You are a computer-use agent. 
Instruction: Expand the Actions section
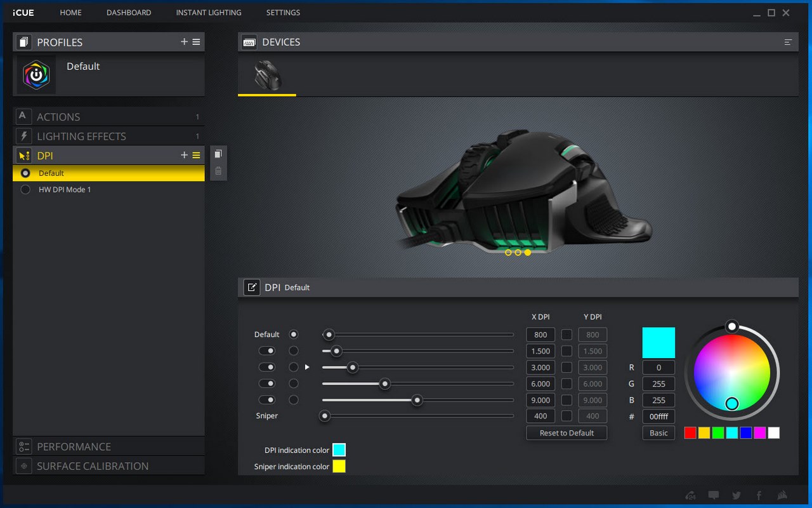(x=108, y=116)
